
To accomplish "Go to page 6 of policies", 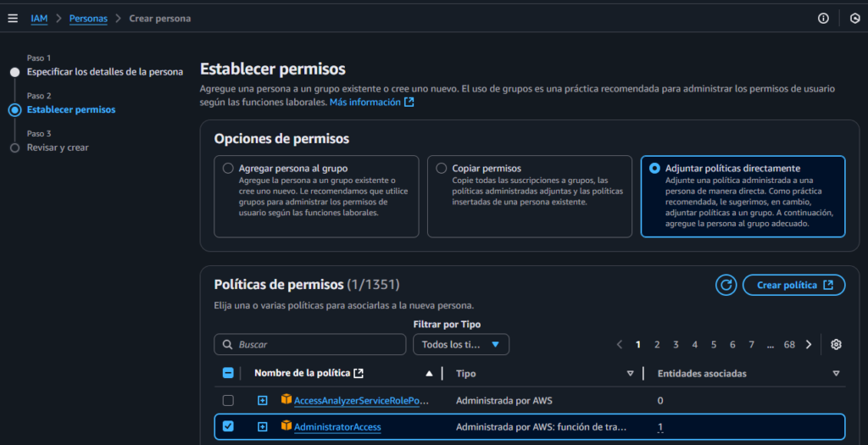I will (x=732, y=344).
